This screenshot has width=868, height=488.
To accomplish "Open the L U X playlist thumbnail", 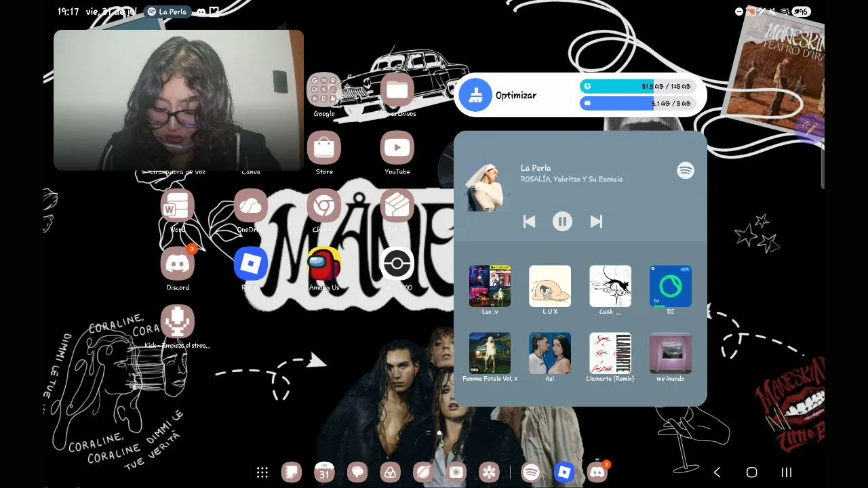I will 550,286.
